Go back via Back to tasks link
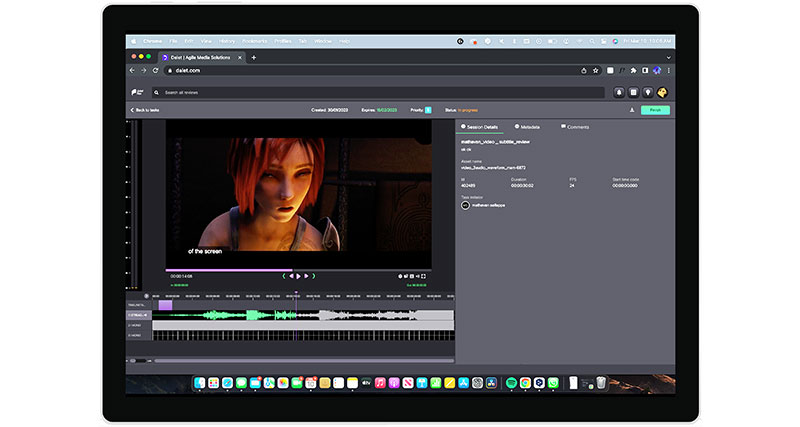 pyautogui.click(x=146, y=110)
